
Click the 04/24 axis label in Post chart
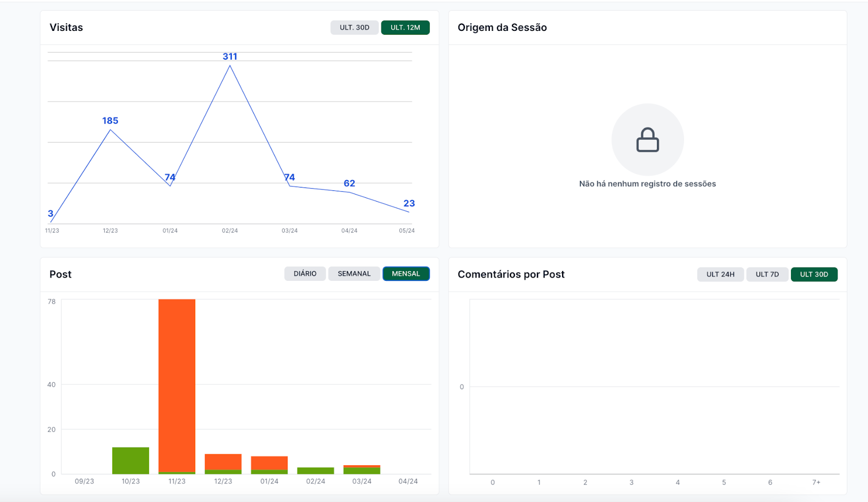coord(408,481)
